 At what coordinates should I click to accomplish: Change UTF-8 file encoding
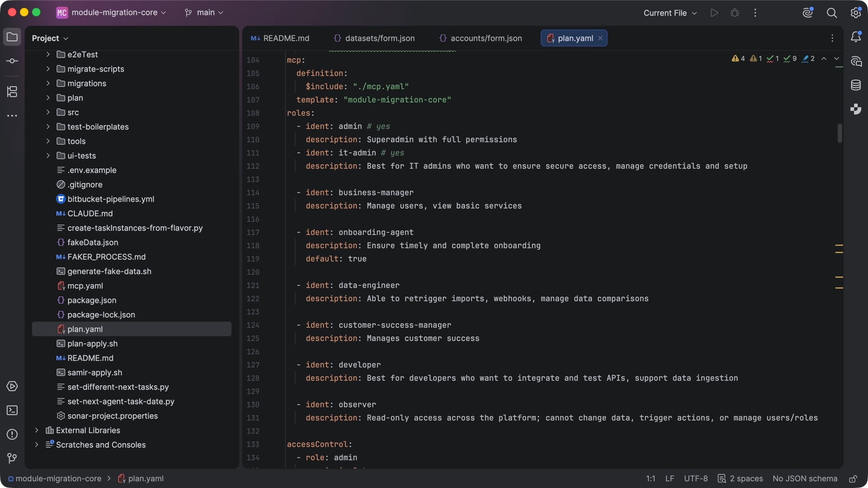tap(696, 479)
